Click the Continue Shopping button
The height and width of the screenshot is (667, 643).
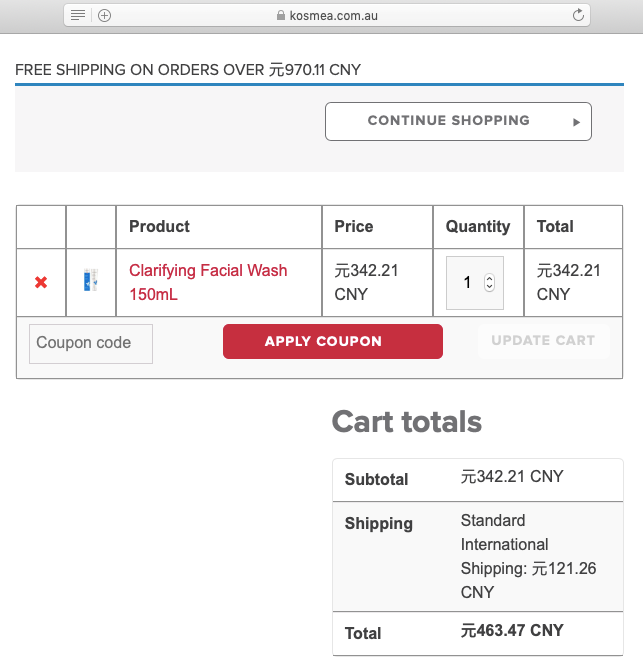click(x=458, y=121)
